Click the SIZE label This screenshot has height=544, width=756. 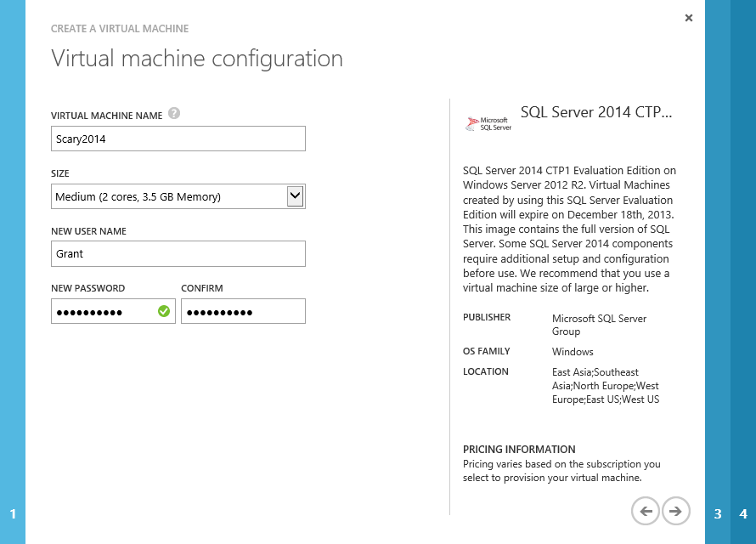[x=60, y=173]
